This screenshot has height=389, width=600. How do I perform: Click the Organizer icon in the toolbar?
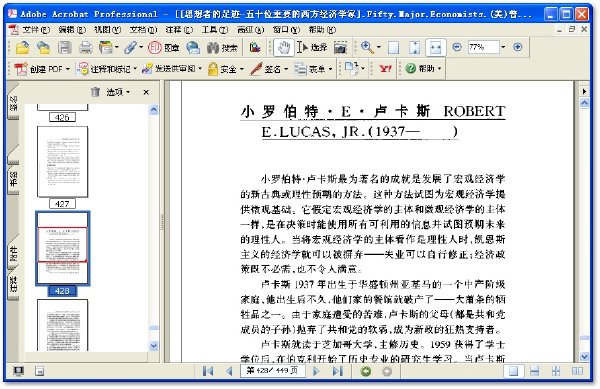[106, 47]
